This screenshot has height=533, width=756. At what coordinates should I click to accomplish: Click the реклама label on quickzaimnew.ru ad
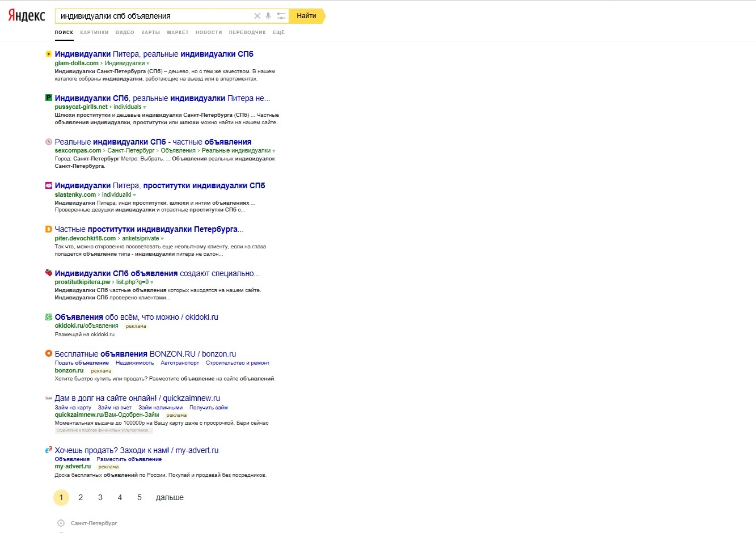[176, 415]
